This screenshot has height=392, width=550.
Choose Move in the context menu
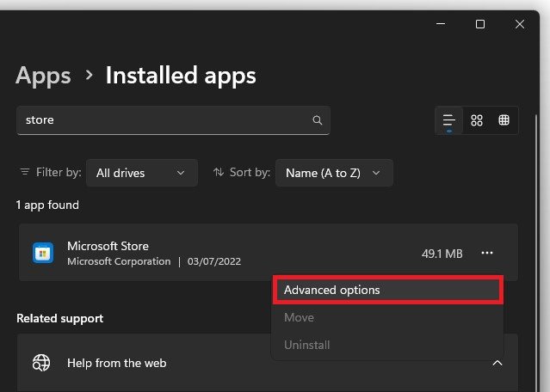pos(299,317)
